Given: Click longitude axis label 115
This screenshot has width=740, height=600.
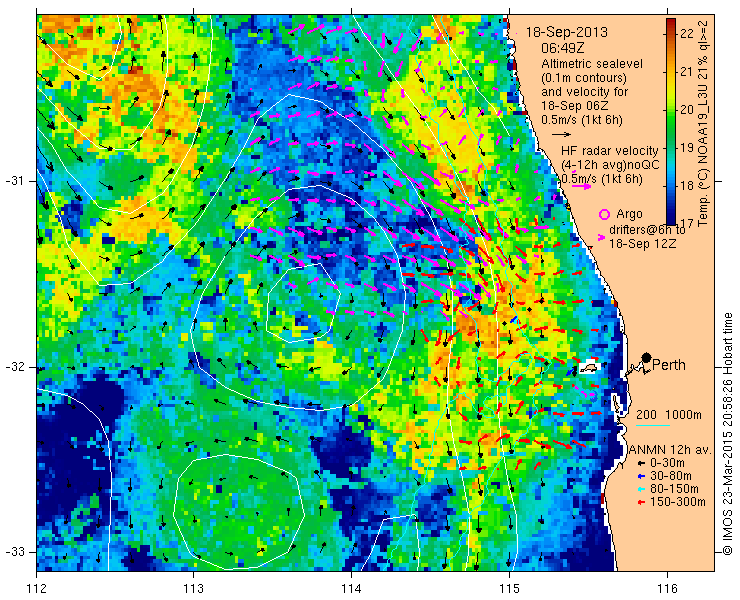Looking at the screenshot, I should [509, 589].
